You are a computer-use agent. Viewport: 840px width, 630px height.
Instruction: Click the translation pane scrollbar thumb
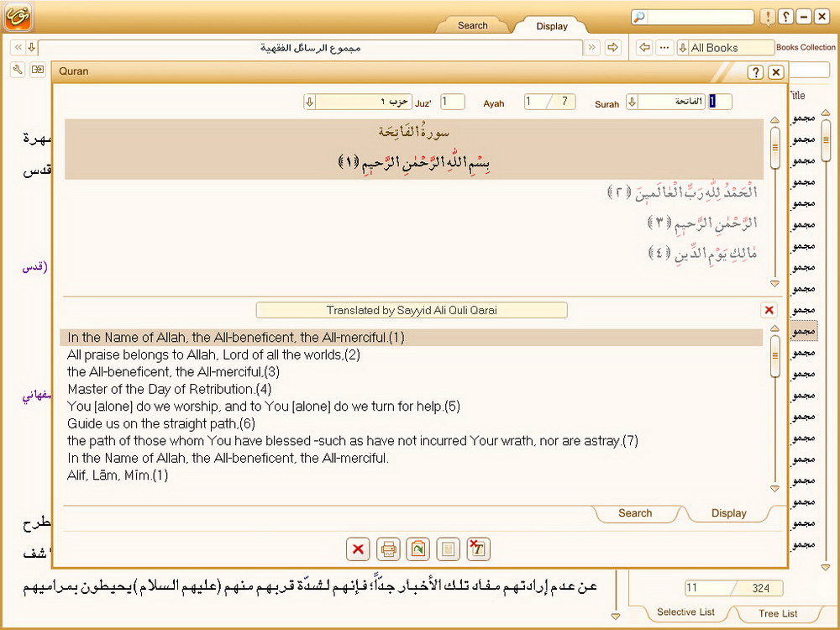coord(774,355)
